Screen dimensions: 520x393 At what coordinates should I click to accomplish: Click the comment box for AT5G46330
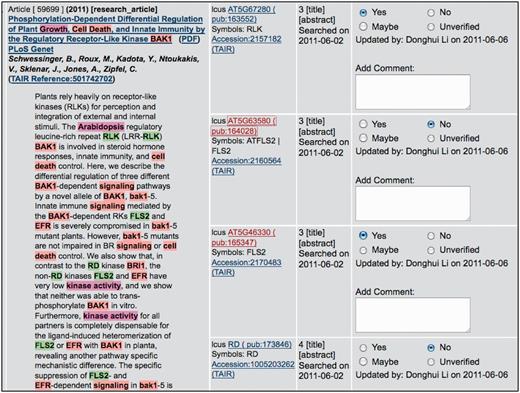coord(413,315)
